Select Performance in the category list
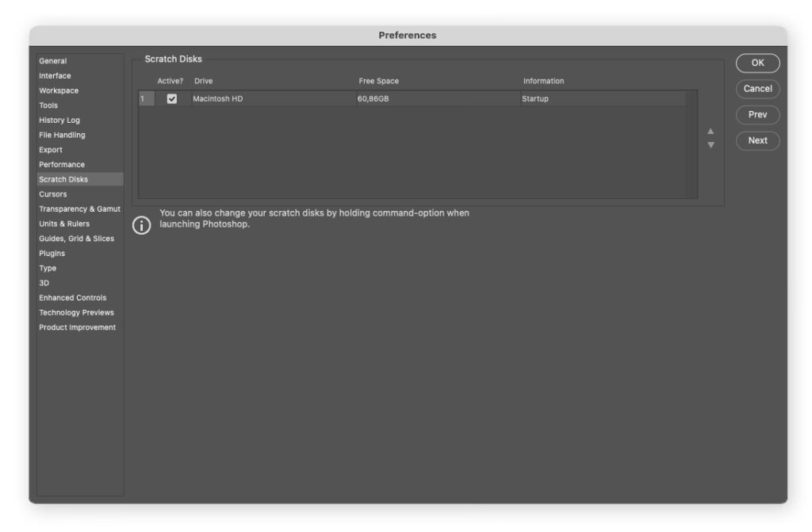The height and width of the screenshot is (532, 812). [62, 165]
